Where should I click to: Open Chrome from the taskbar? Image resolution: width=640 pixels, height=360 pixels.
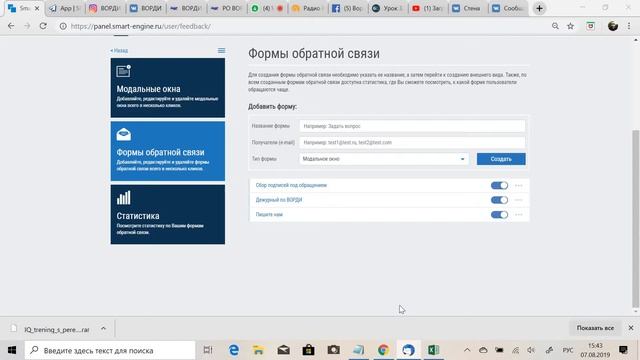click(383, 350)
